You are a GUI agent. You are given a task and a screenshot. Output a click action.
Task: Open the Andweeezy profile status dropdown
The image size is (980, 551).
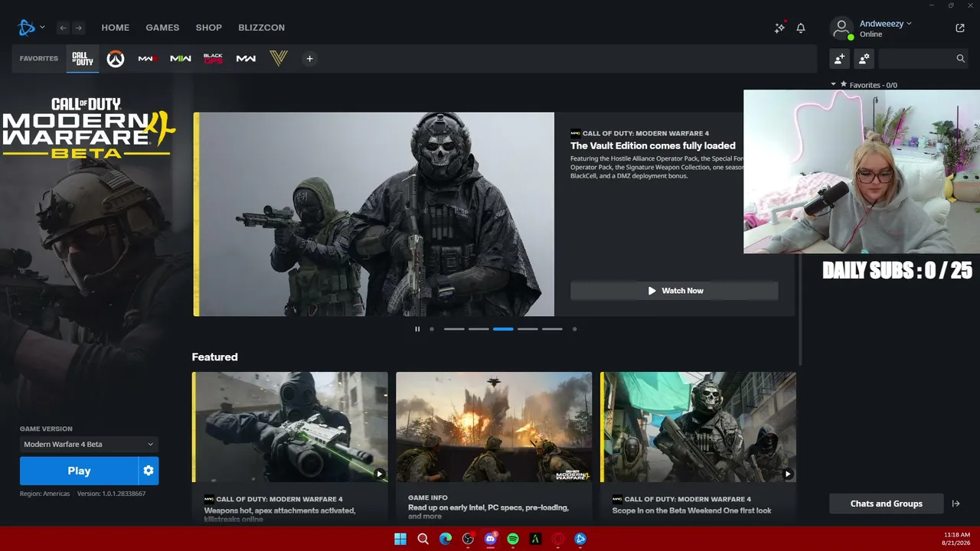click(886, 24)
